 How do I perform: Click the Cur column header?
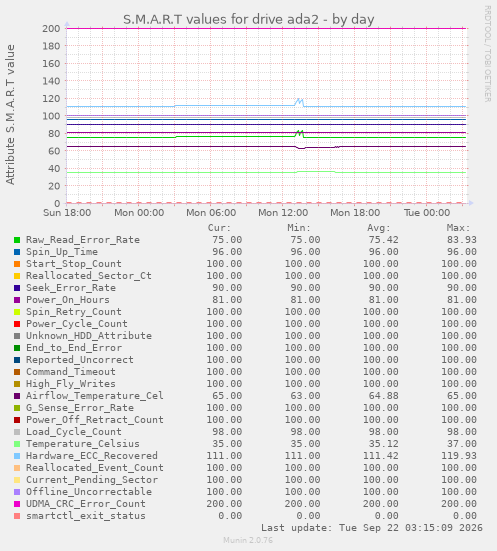(x=219, y=228)
